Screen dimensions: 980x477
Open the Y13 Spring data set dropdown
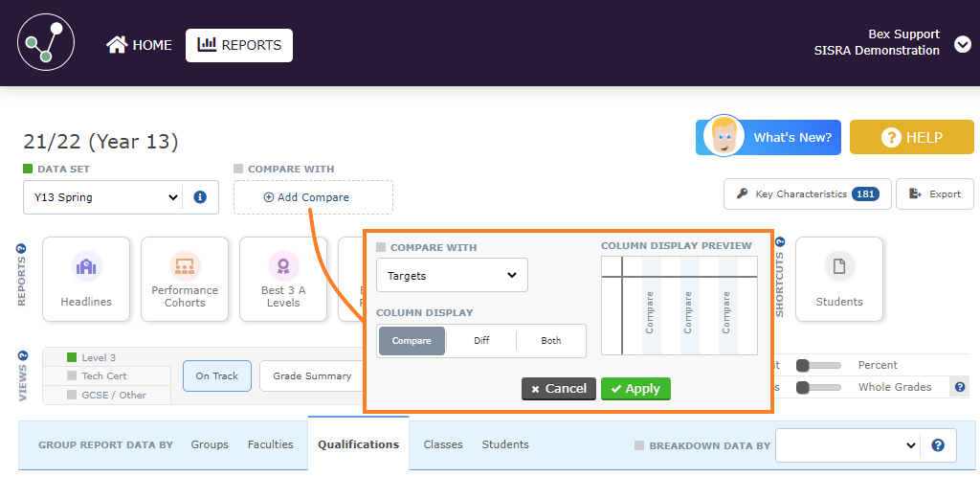pos(102,197)
